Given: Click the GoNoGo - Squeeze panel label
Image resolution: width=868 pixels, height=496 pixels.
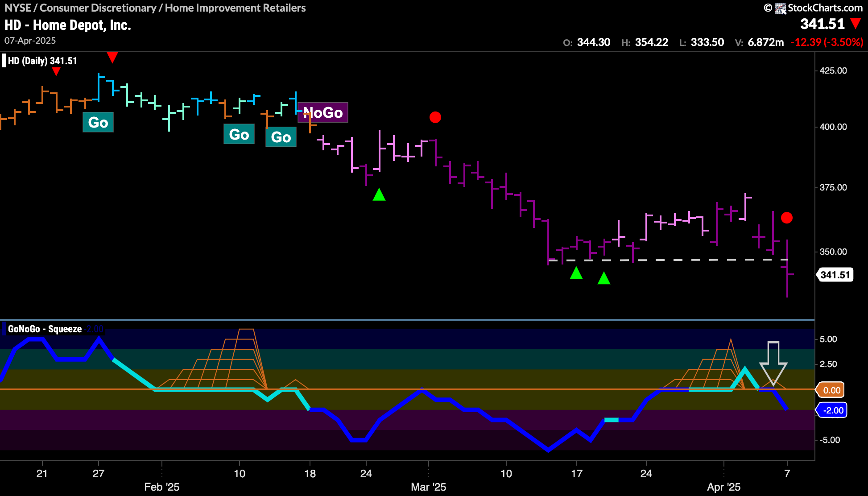Looking at the screenshot, I should pyautogui.click(x=45, y=329).
